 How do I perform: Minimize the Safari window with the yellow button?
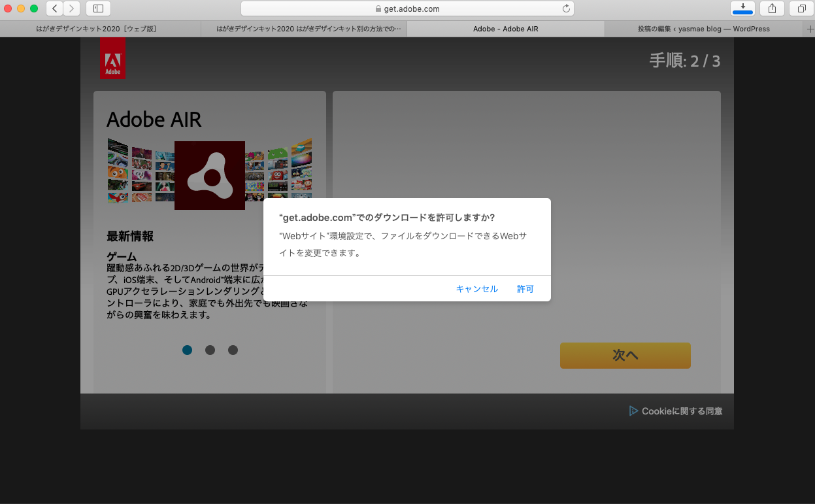tap(21, 8)
